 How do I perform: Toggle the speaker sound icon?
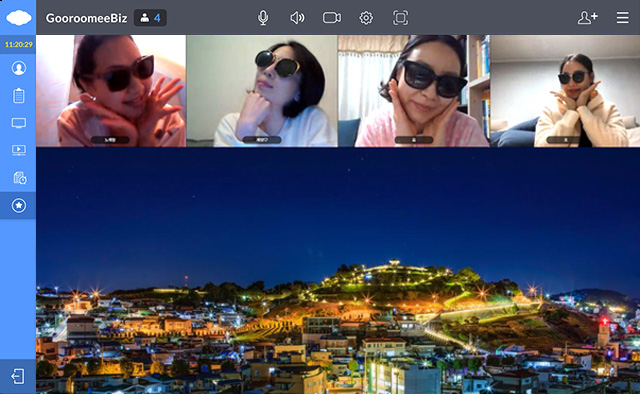(x=297, y=18)
